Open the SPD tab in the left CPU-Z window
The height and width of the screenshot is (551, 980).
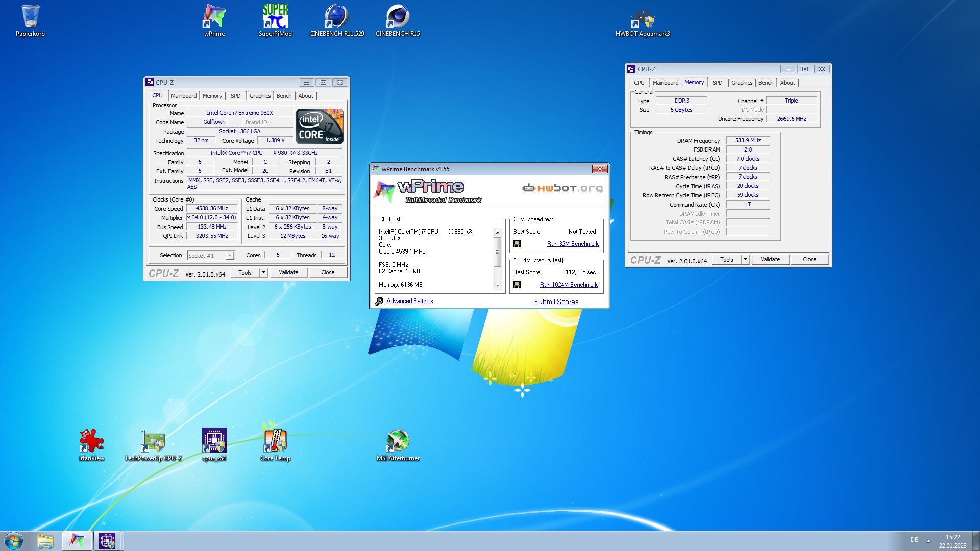pyautogui.click(x=236, y=96)
